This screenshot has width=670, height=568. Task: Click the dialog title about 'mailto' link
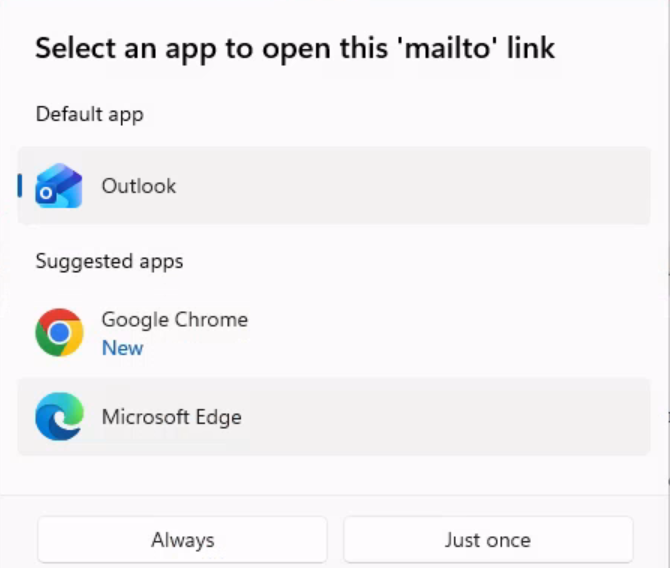[x=294, y=47]
